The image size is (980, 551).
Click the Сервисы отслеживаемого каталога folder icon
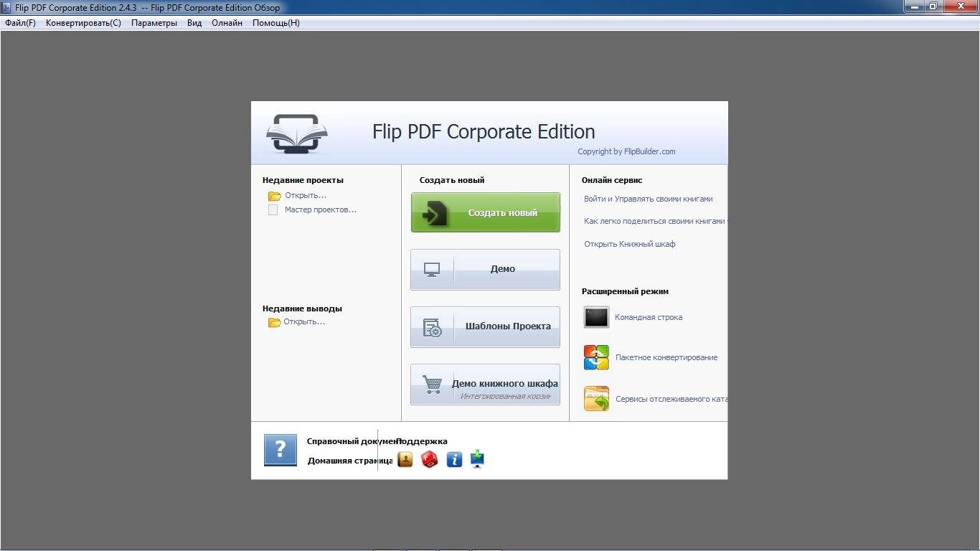pos(596,399)
